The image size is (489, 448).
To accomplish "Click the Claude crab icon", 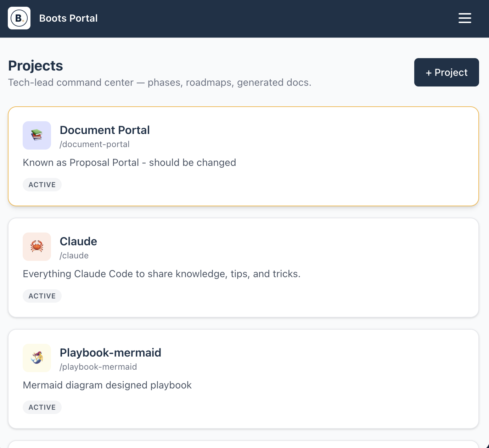I will click(37, 247).
